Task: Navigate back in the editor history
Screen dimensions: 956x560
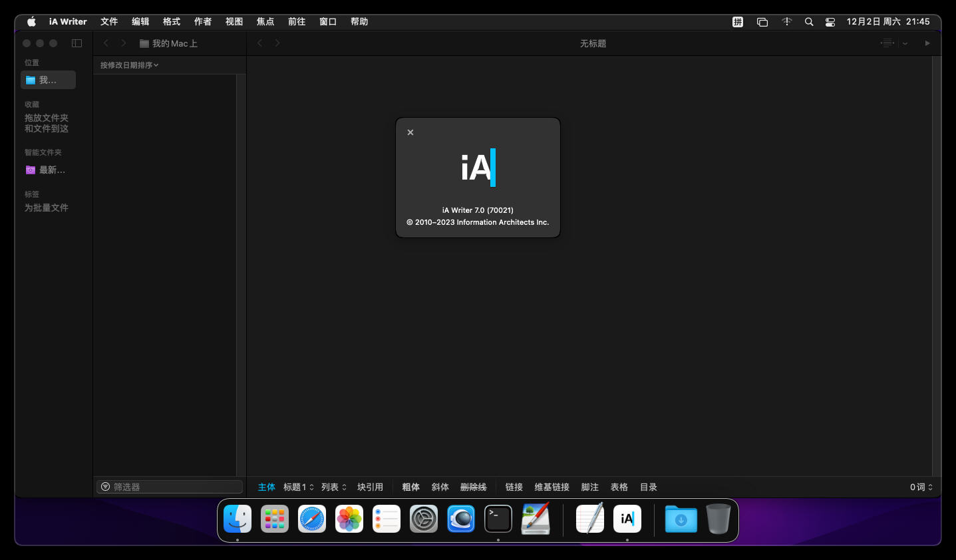Action: point(260,43)
